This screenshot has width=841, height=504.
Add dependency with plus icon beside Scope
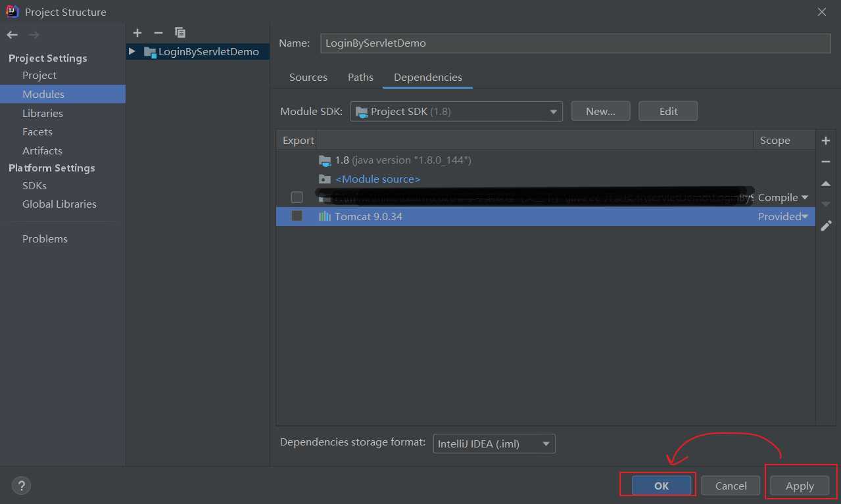click(827, 141)
